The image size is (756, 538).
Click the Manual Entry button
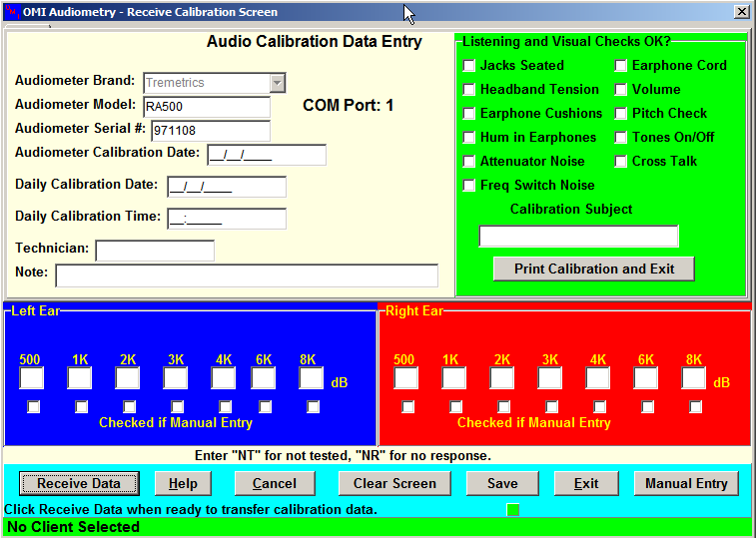pyautogui.click(x=686, y=483)
